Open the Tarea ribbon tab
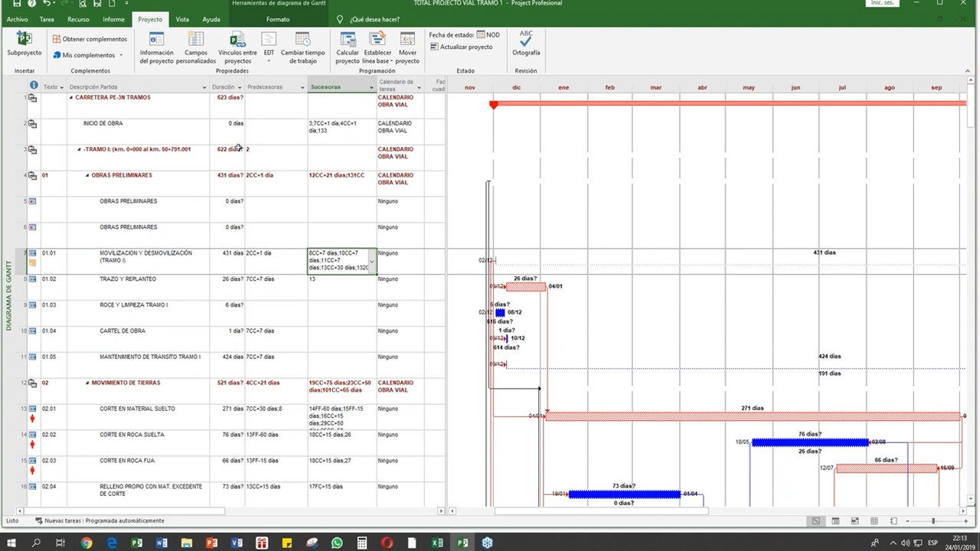Image resolution: width=980 pixels, height=551 pixels. (47, 19)
